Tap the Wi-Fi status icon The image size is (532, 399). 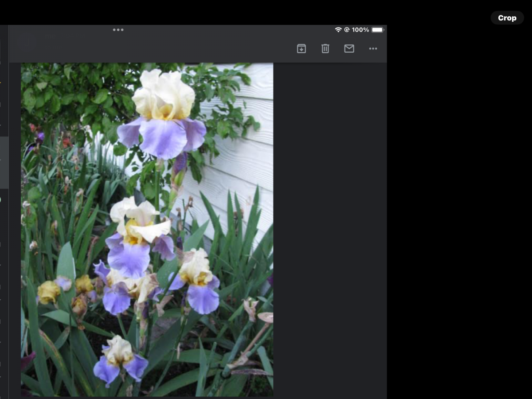(338, 30)
